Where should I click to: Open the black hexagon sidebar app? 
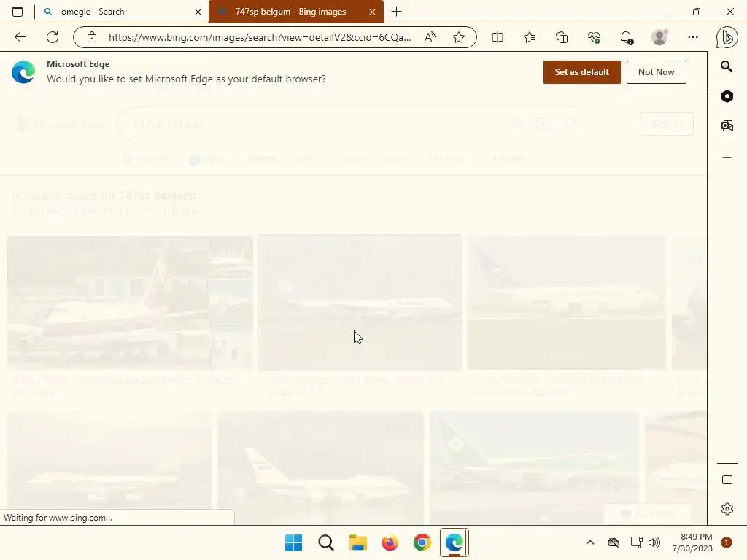click(727, 96)
